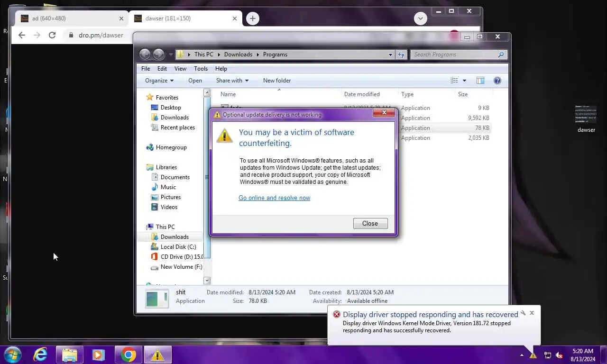Click the Chrome forward arrow
The image size is (607, 364).
pyautogui.click(x=37, y=35)
